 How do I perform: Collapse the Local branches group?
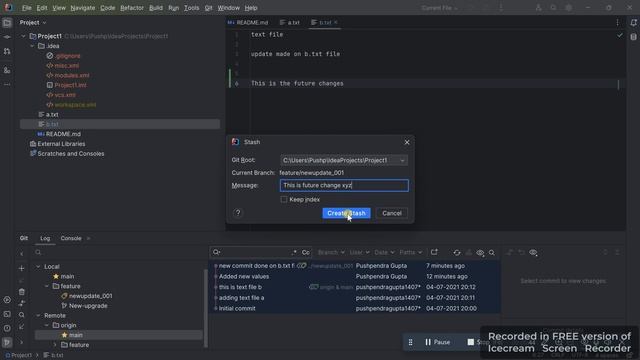click(x=38, y=267)
